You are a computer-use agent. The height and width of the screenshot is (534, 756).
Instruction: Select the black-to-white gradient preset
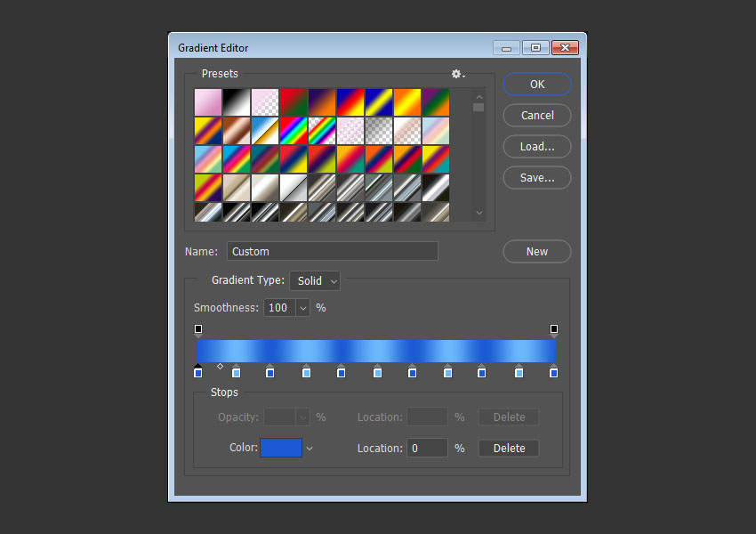[x=237, y=102]
